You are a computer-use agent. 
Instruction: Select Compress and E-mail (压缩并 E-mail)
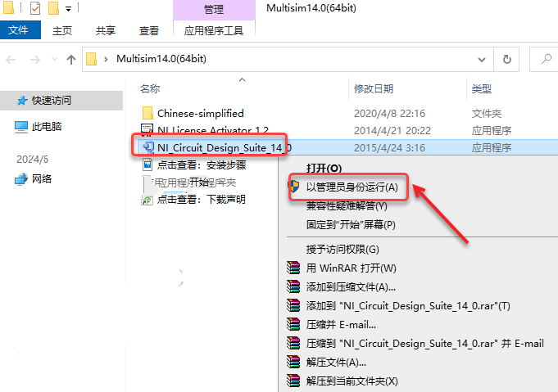(x=341, y=324)
